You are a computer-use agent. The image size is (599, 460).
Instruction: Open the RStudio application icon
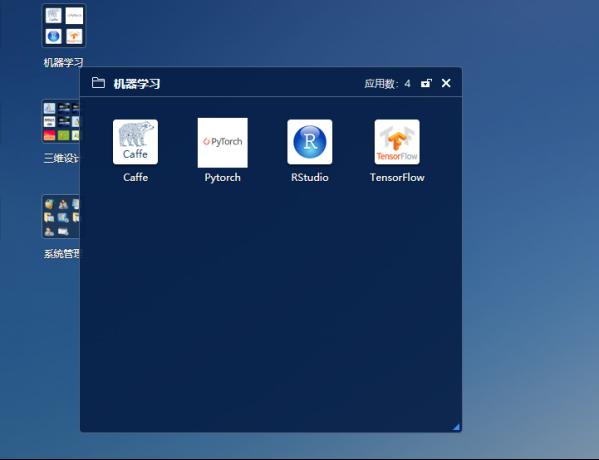tap(309, 142)
